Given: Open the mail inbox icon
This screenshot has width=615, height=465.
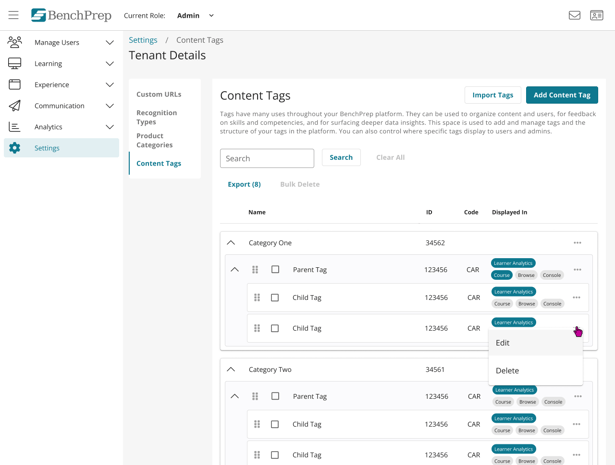Looking at the screenshot, I should click(x=574, y=15).
